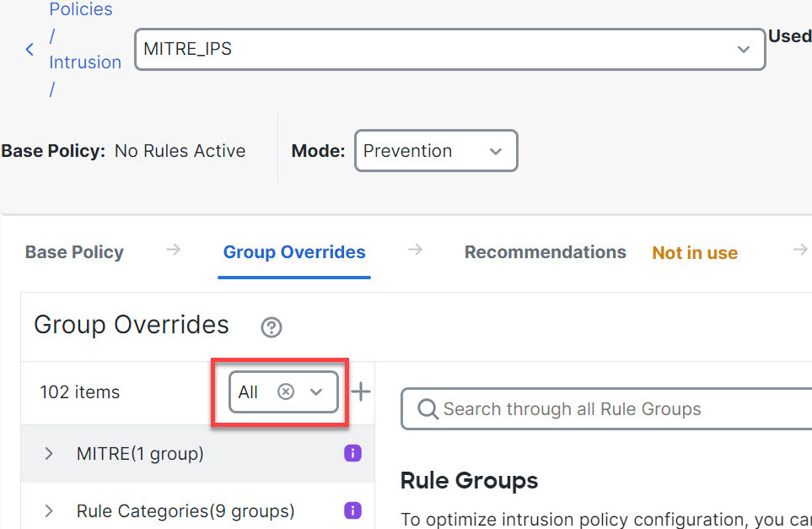Select the MITRE(1 group) row label
The image size is (812, 529).
point(140,454)
